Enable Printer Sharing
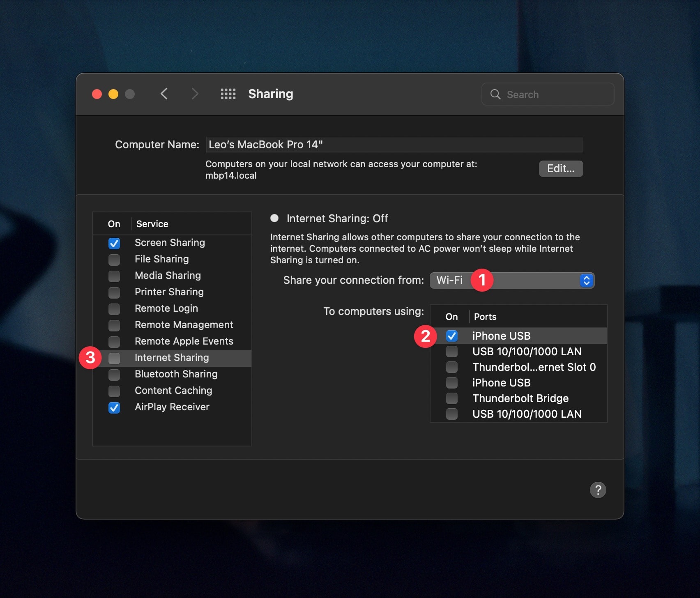The image size is (700, 598). click(x=114, y=292)
